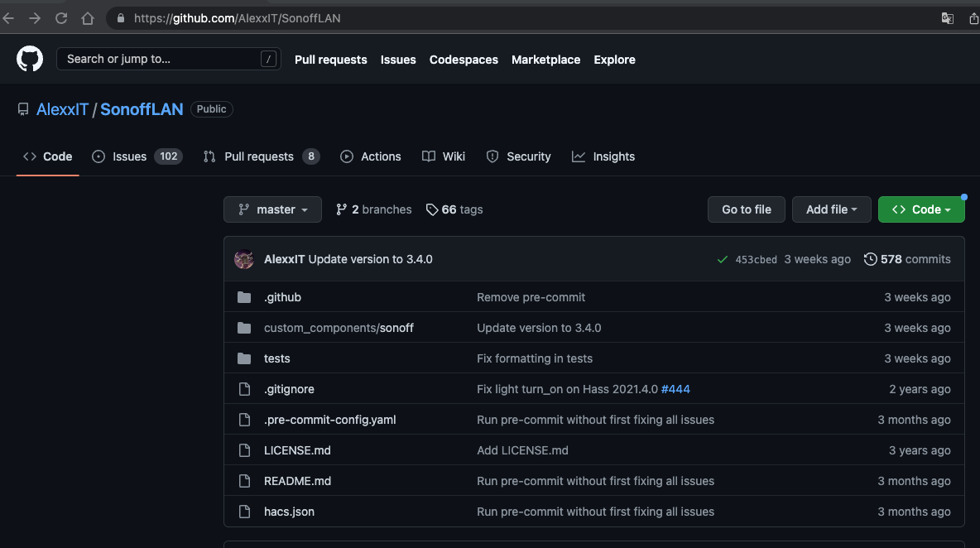
Task: Click 'Remove pre-commit' commit message
Action: (x=531, y=297)
